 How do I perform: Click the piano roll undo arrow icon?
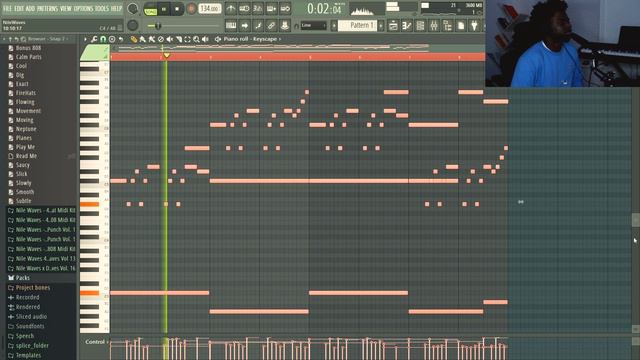coord(121,39)
